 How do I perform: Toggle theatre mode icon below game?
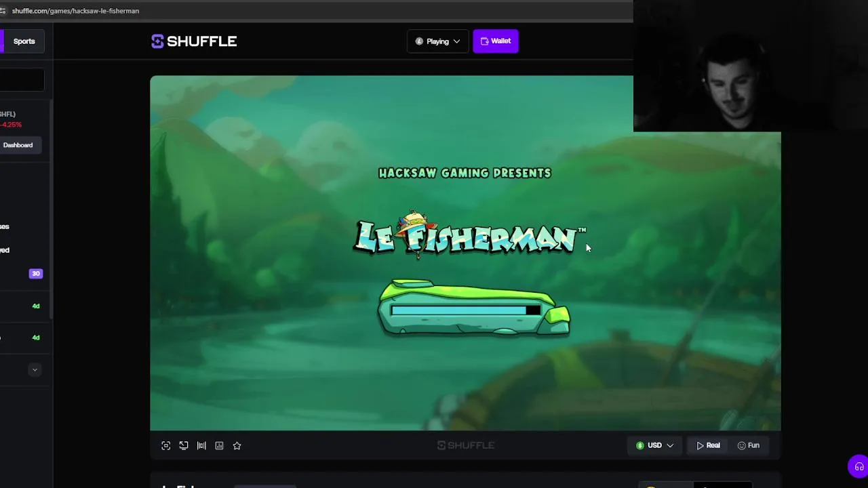[x=201, y=445]
